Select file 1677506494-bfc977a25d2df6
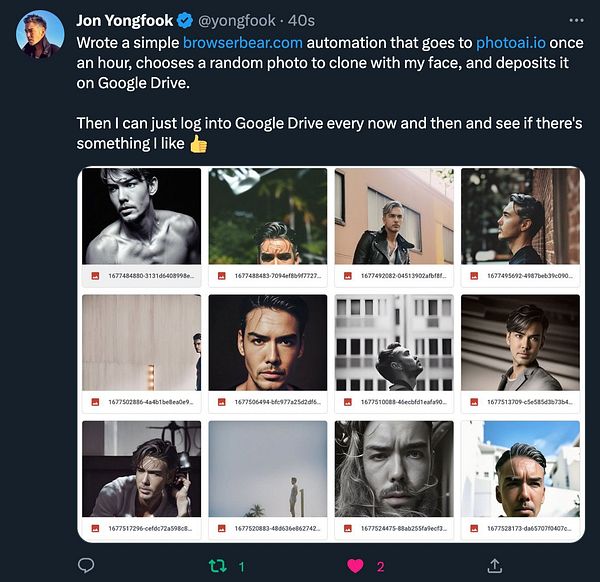 pos(276,402)
